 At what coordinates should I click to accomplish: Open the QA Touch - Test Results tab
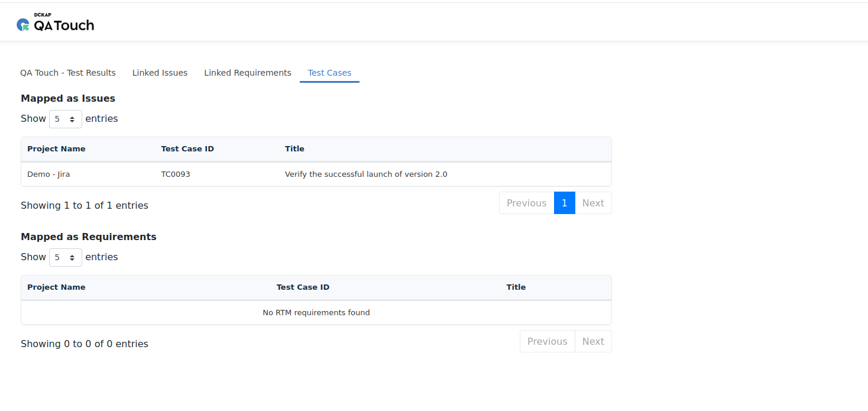point(68,73)
